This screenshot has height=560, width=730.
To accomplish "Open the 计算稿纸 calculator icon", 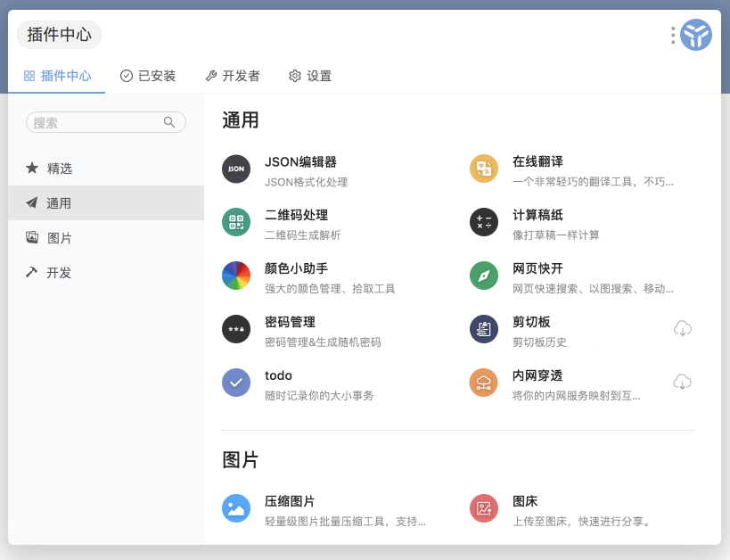I will pos(484,222).
